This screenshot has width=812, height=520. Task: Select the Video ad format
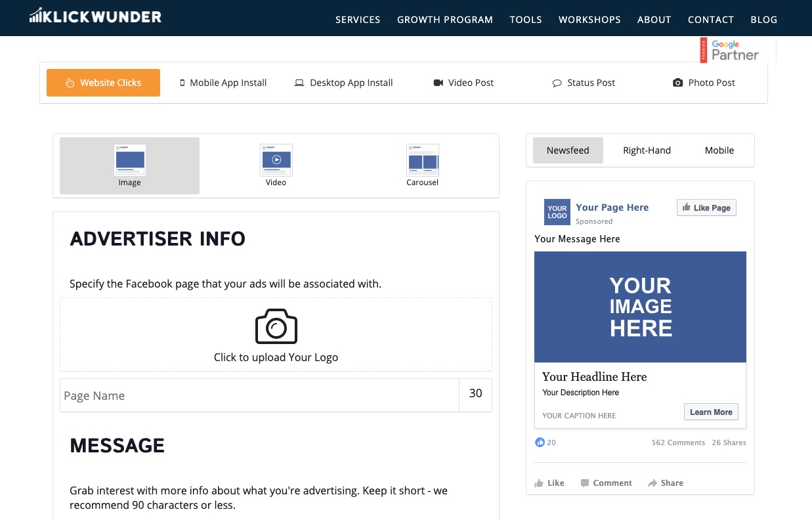coord(276,165)
